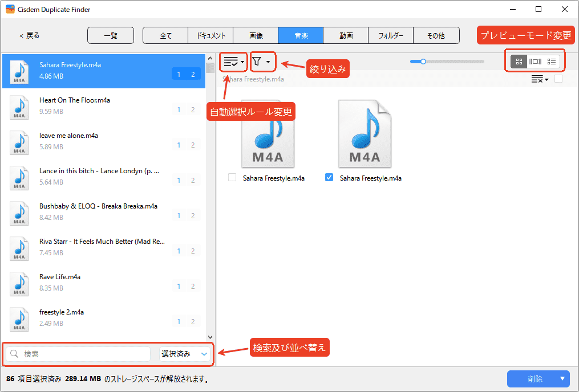
Task: Switch to the 音楽 tab
Action: pyautogui.click(x=301, y=35)
